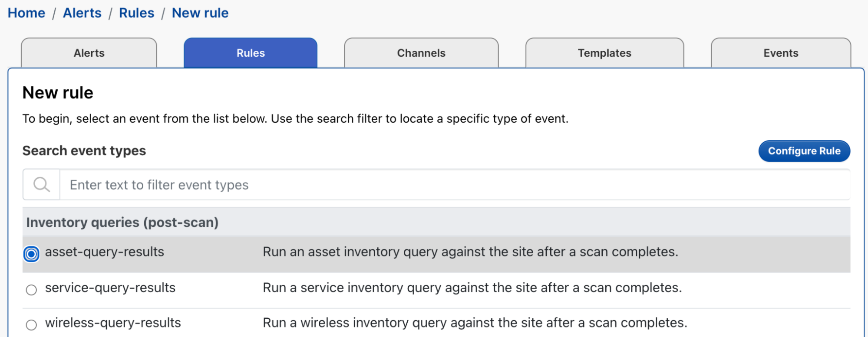Click the Configure Rule button
This screenshot has width=868, height=337.
pyautogui.click(x=804, y=151)
